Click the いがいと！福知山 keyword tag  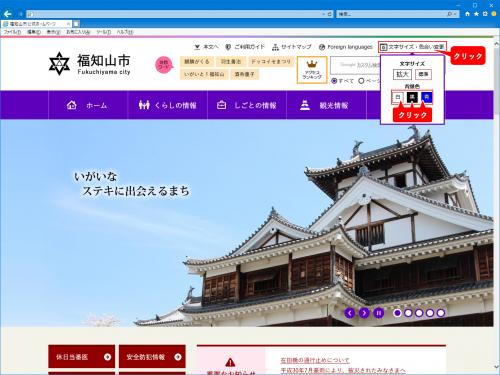[204, 74]
